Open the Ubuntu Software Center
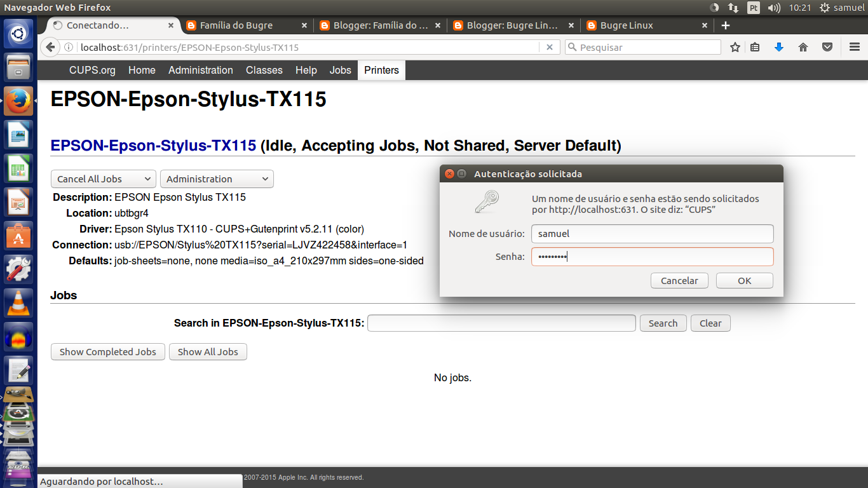The image size is (868, 488). tap(18, 236)
